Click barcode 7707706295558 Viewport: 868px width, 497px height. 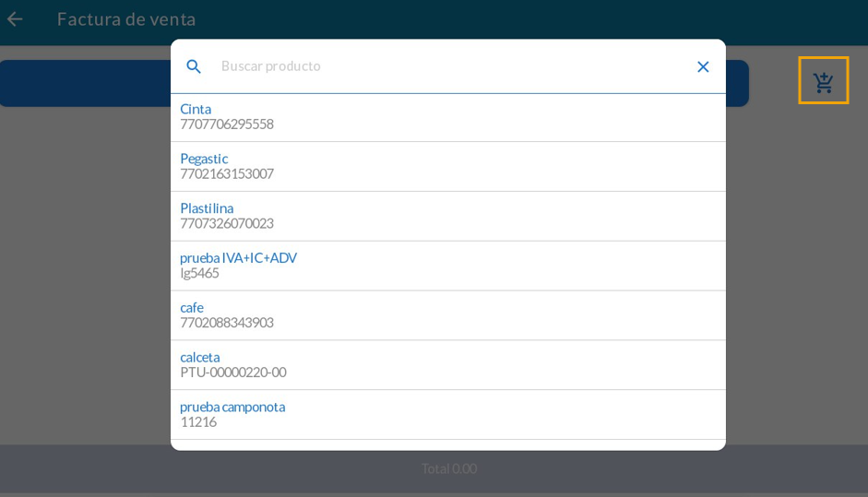pos(227,124)
